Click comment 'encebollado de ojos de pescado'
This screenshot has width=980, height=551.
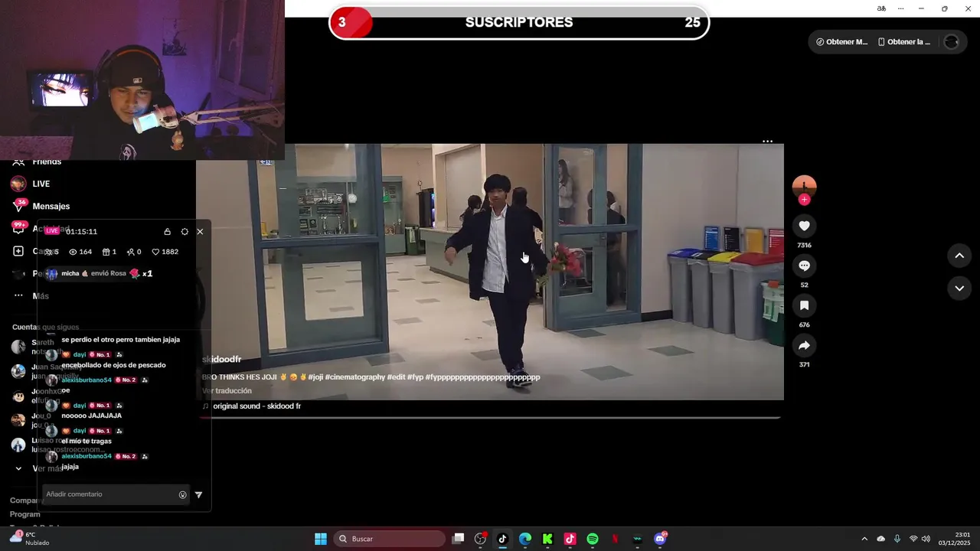point(113,365)
